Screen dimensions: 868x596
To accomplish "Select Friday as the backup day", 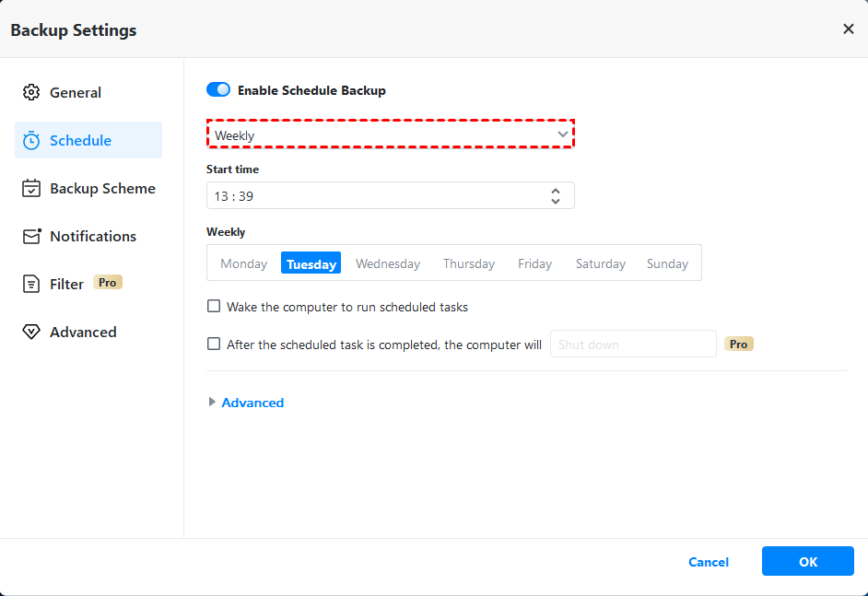I will (x=534, y=263).
